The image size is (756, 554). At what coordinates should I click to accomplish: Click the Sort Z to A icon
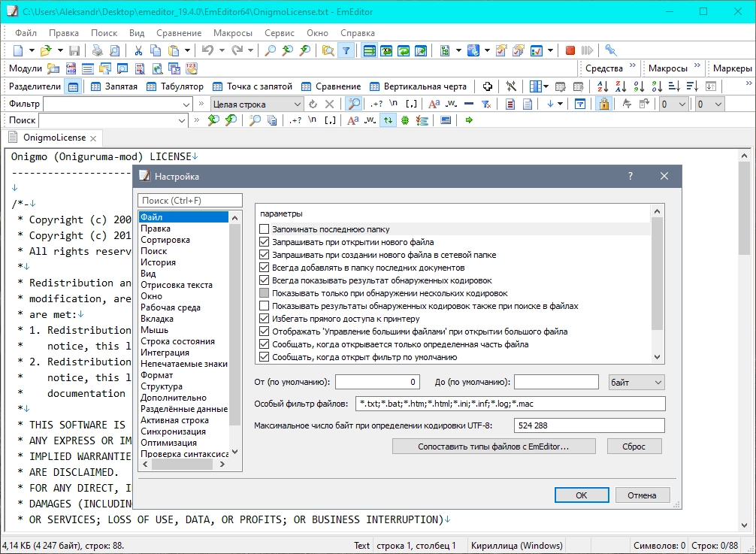tap(621, 86)
